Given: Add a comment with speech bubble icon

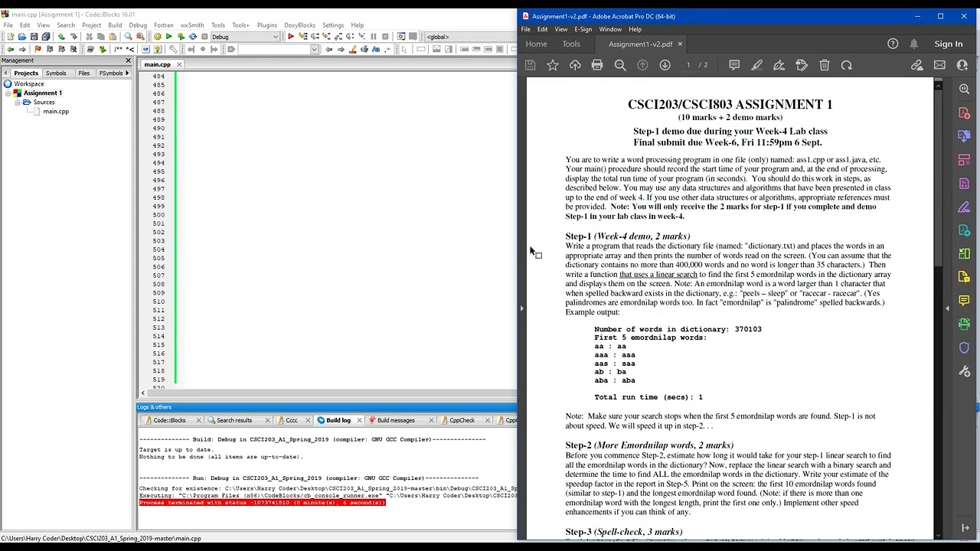Looking at the screenshot, I should (x=734, y=66).
